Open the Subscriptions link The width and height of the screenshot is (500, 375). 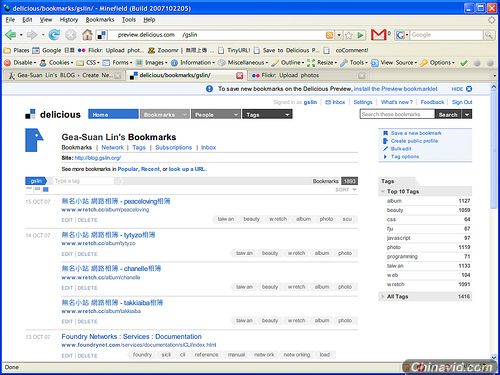click(173, 147)
